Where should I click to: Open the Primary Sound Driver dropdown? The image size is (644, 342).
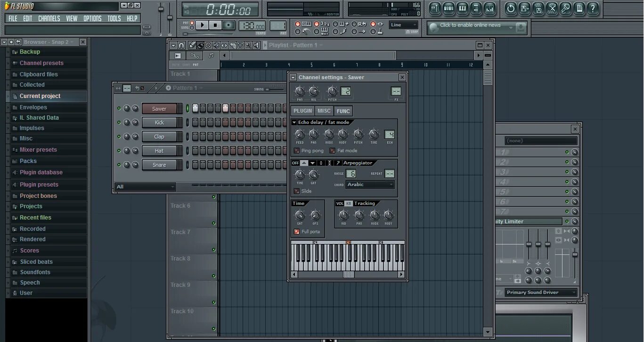pos(541,293)
